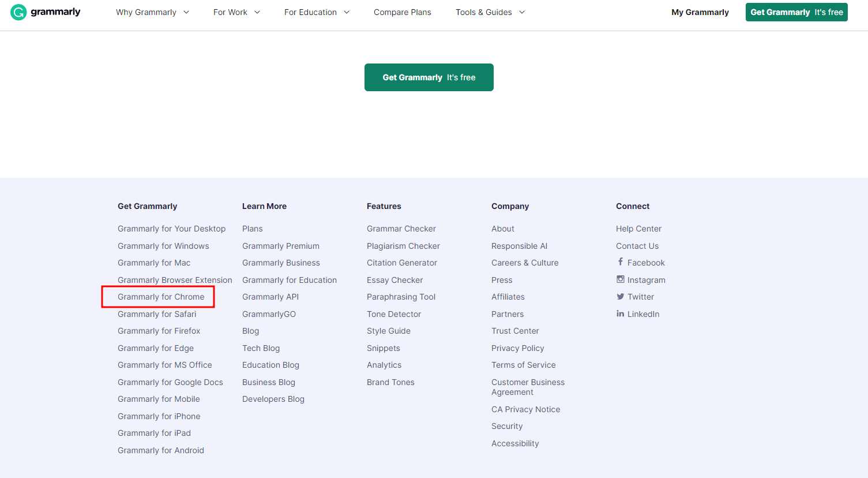
Task: Open Grammarly for Google Docs link
Action: pyautogui.click(x=170, y=382)
